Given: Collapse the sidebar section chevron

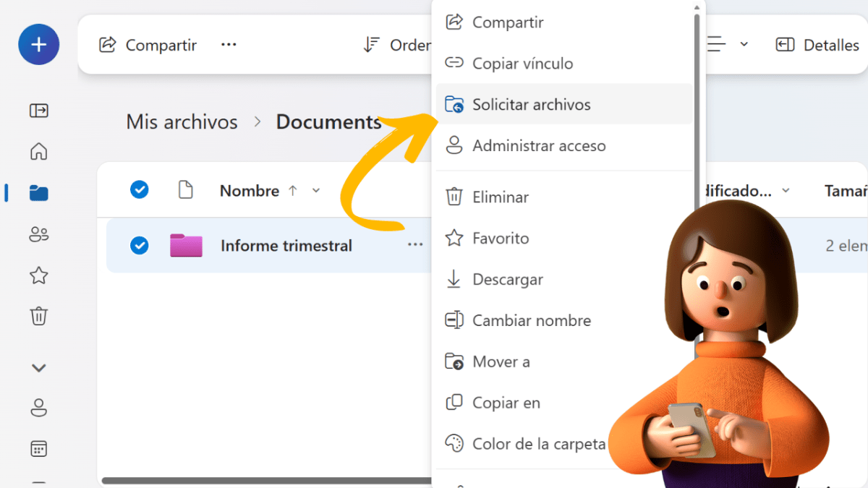Looking at the screenshot, I should click(x=38, y=367).
